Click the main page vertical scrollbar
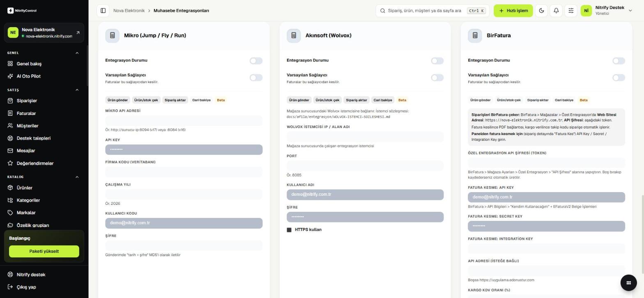644x298 pixels. (643, 235)
